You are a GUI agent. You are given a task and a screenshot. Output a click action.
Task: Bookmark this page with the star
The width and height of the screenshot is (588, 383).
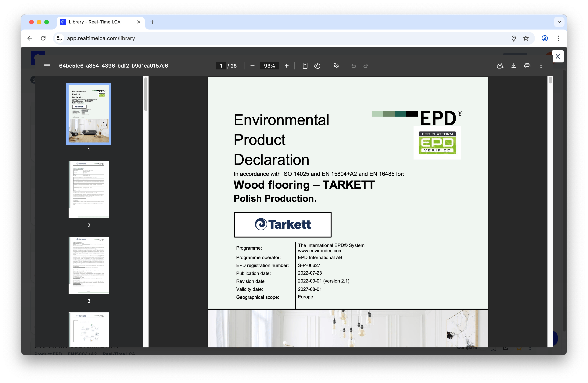coord(526,38)
